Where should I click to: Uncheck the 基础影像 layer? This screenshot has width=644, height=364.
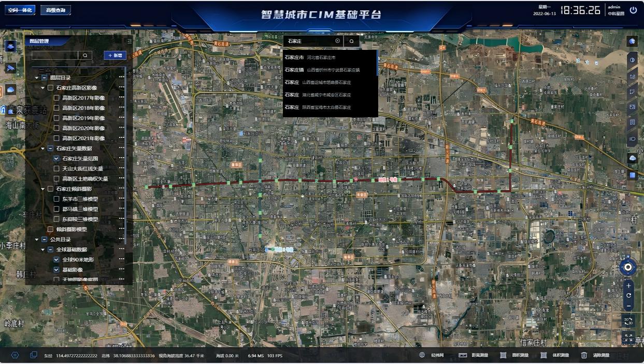click(x=57, y=270)
